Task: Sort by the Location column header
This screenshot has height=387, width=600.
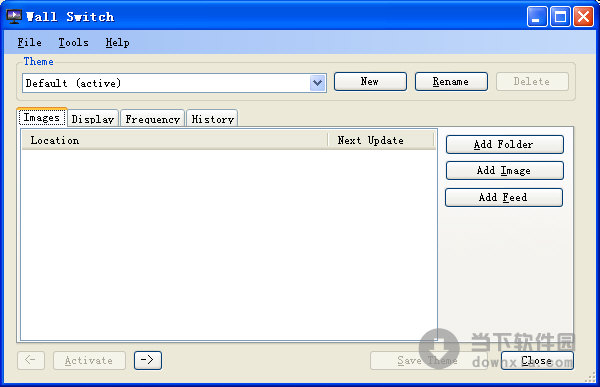Action: [174, 140]
